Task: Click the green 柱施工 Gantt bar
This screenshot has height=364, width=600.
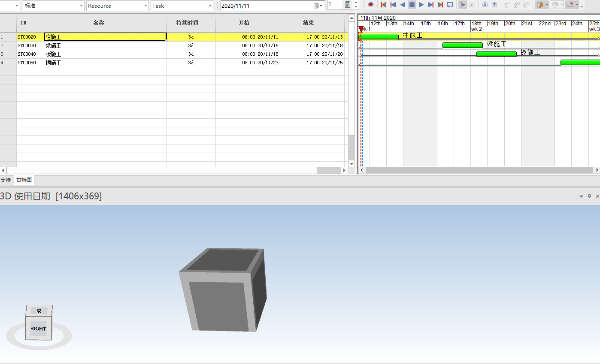Action: point(379,36)
